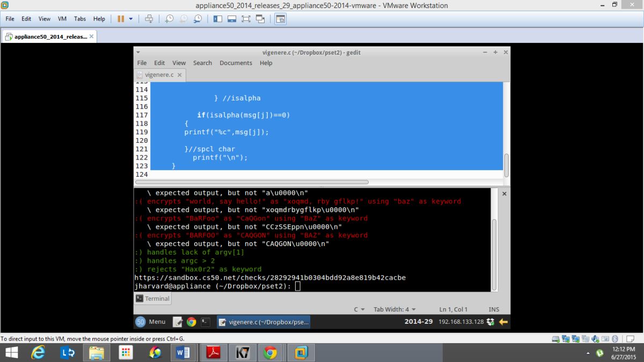
Task: Toggle the thumbnail bar icon
Action: [232, 18]
